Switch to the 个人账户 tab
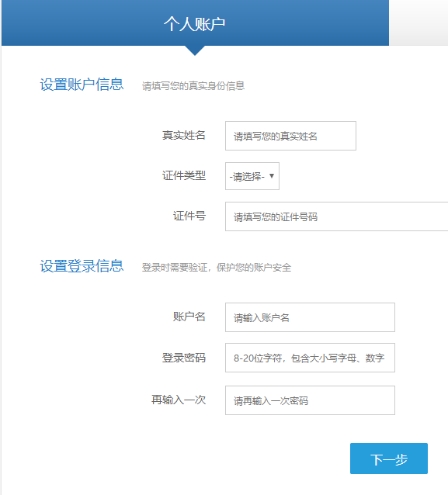 (x=195, y=22)
